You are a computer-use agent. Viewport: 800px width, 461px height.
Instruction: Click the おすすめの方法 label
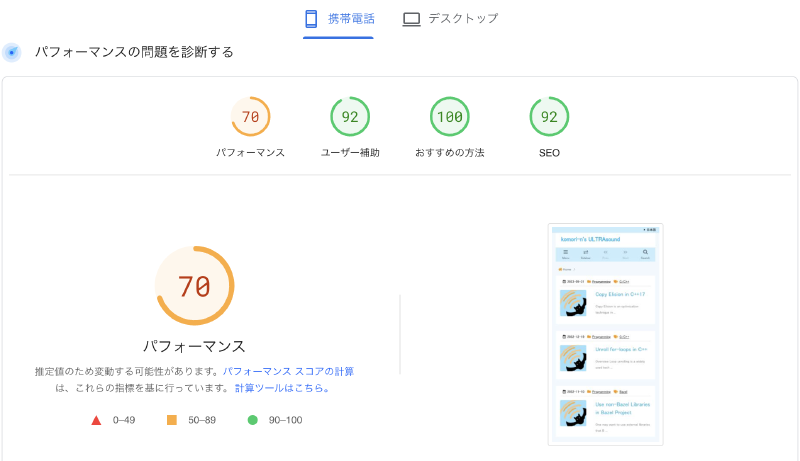(x=449, y=152)
